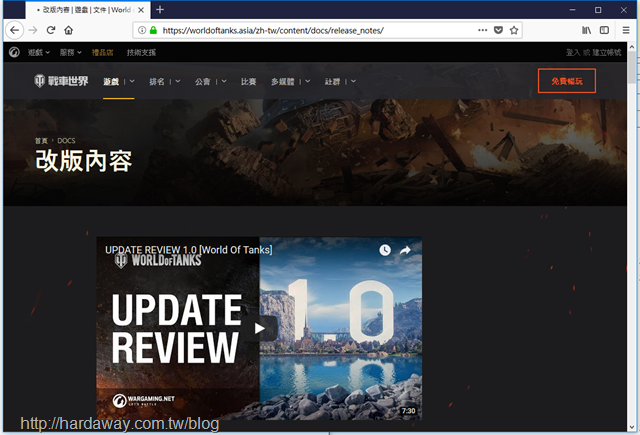Image resolution: width=640 pixels, height=435 pixels.
Task: Click the page vertical scrollbar thumb
Action: click(x=632, y=67)
